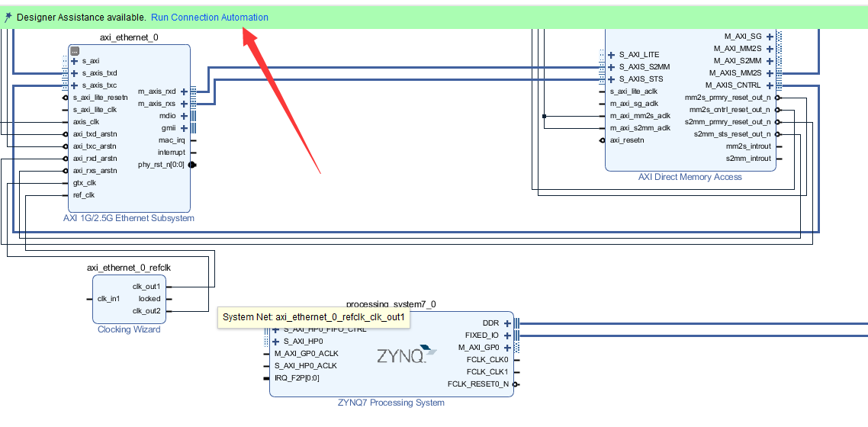Select the ref_clk pin
Screen dimensions: 868x427
click(84, 194)
